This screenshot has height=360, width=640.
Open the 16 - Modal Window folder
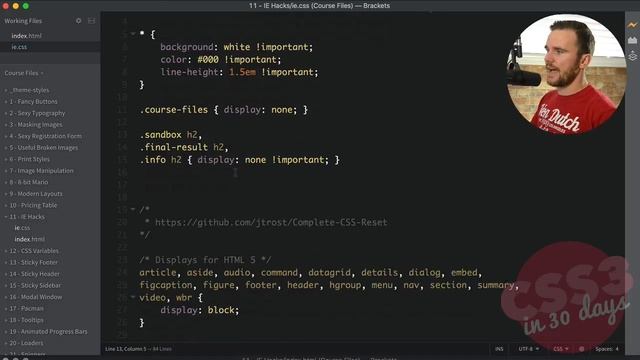36,297
